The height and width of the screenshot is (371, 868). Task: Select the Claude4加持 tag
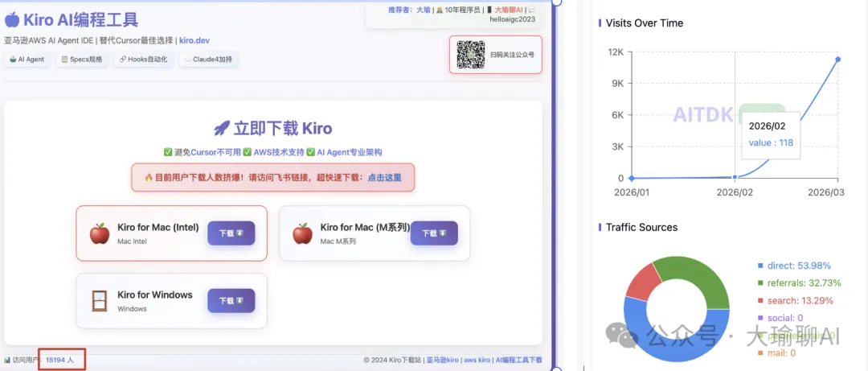pyautogui.click(x=209, y=60)
